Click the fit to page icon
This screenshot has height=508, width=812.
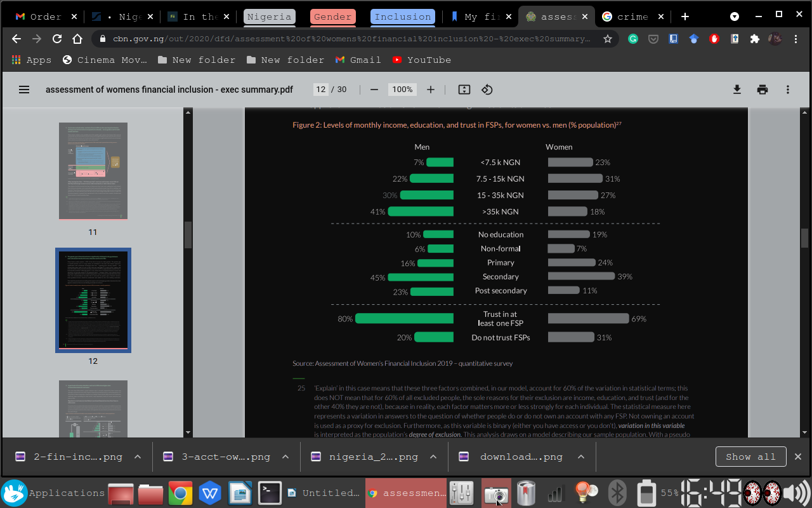click(464, 90)
